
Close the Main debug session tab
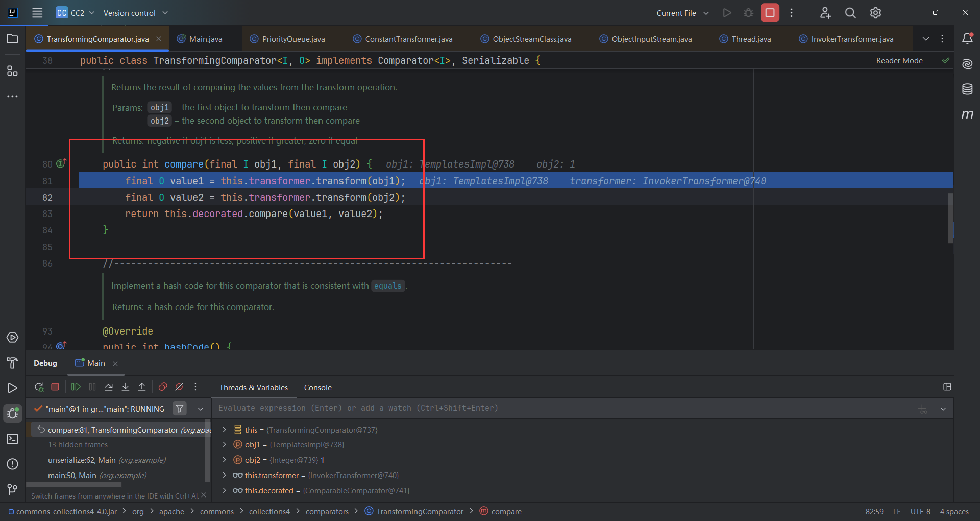(x=115, y=363)
